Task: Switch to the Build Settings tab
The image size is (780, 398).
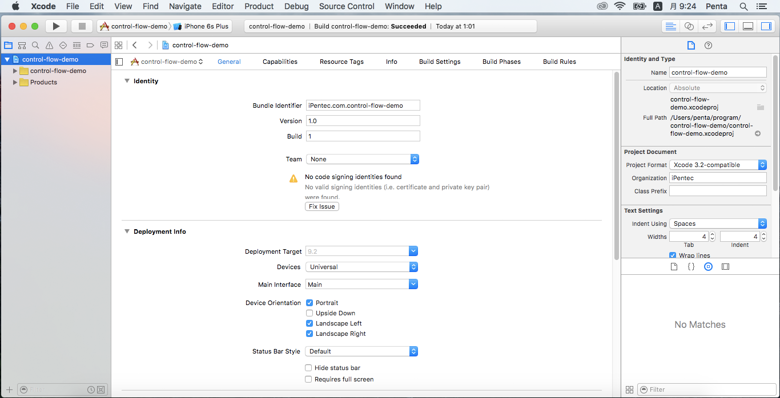Action: coord(440,62)
